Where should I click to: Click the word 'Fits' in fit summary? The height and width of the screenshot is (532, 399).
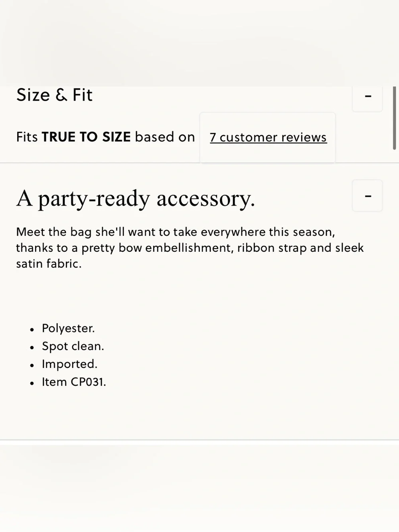coord(27,137)
